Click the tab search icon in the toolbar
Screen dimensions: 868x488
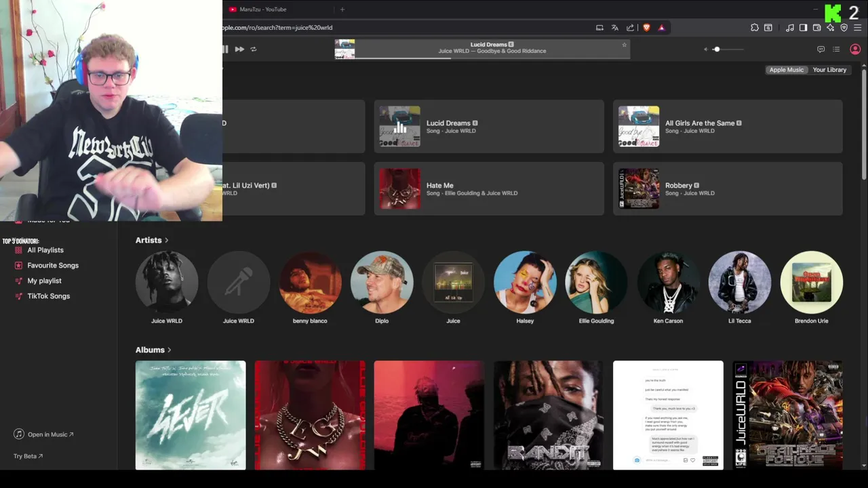tap(768, 28)
